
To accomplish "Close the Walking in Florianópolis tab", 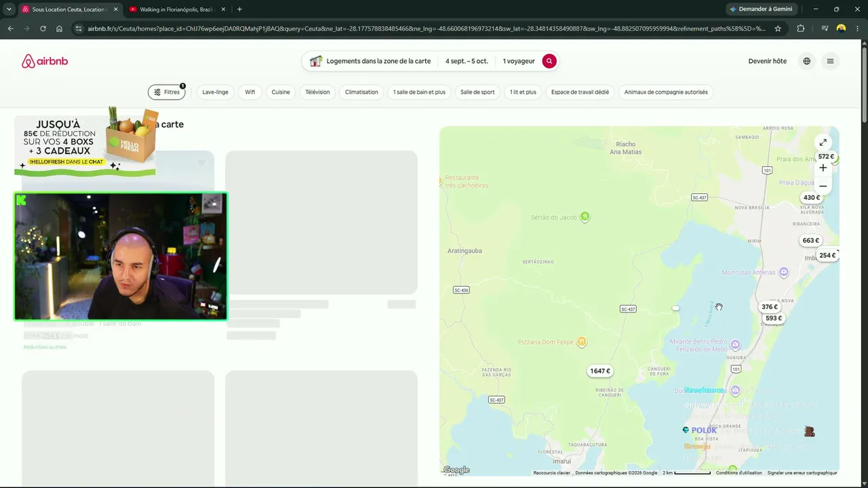I will [x=223, y=9].
